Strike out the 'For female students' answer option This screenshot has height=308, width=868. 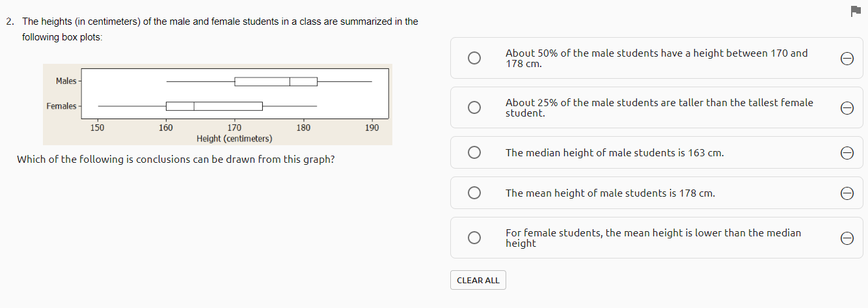tap(847, 238)
